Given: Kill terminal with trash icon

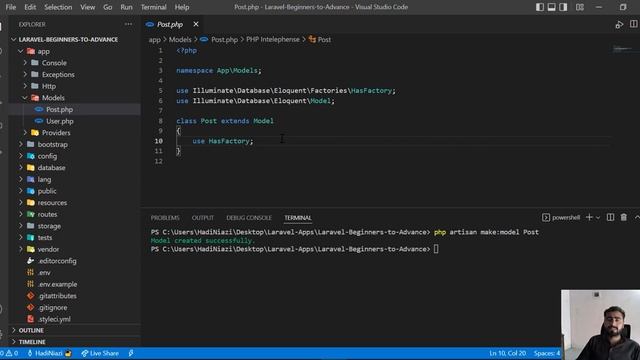Looking at the screenshot, I should (624, 218).
